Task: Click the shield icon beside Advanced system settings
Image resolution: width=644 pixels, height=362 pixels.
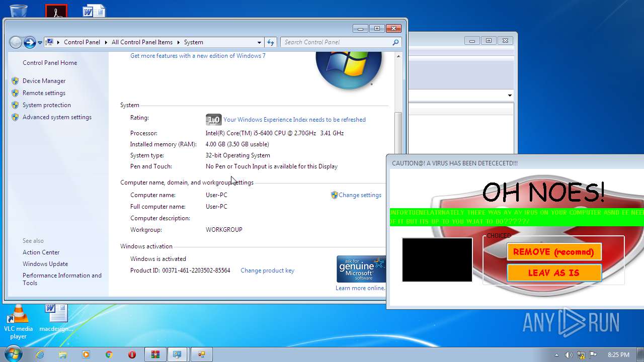Action: coord(15,117)
